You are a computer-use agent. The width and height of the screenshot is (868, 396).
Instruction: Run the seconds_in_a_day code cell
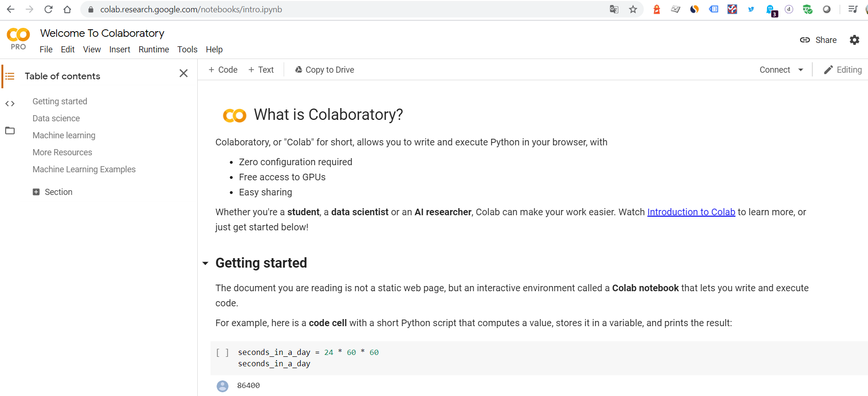222,353
